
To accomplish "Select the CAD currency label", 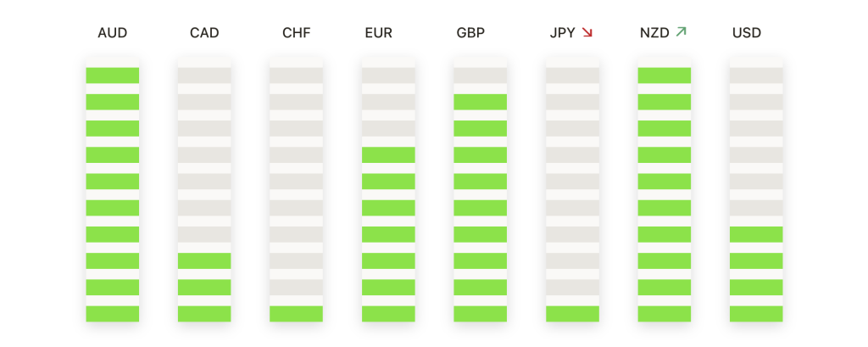I will pos(204,33).
